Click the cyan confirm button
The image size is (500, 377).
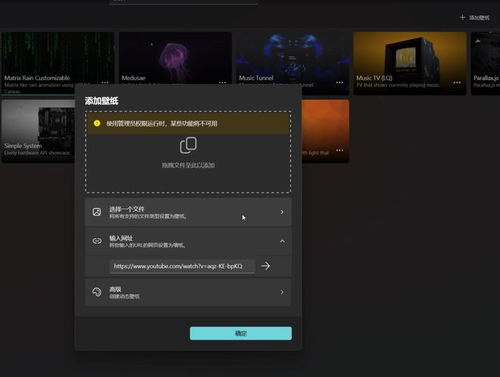coord(241,333)
